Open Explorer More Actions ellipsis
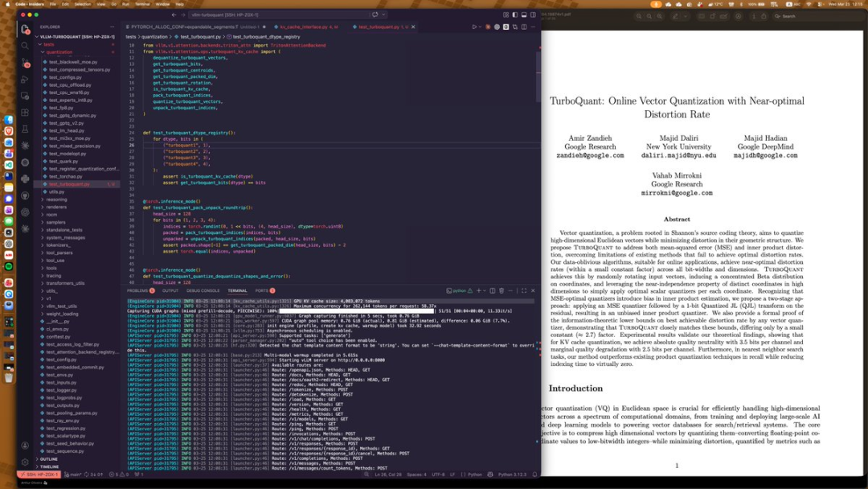The height and width of the screenshot is (489, 868). pos(112,27)
